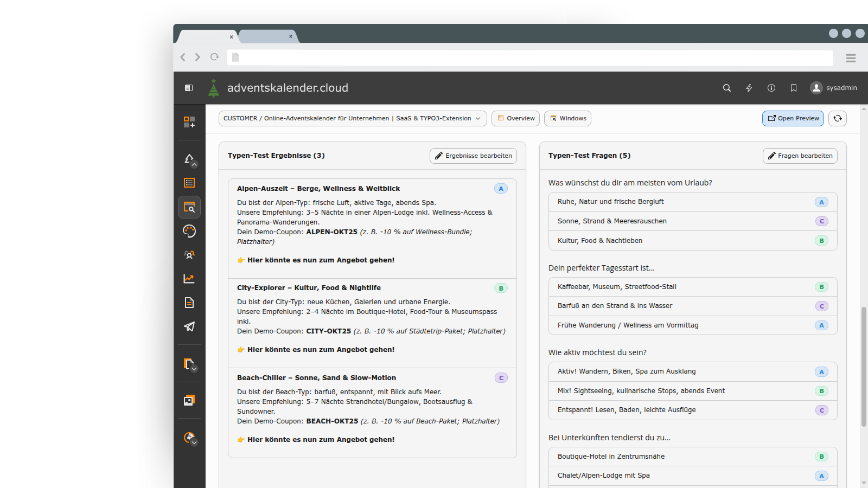This screenshot has height=488, width=868.
Task: Go forward using the browser forward arrow
Action: (197, 57)
